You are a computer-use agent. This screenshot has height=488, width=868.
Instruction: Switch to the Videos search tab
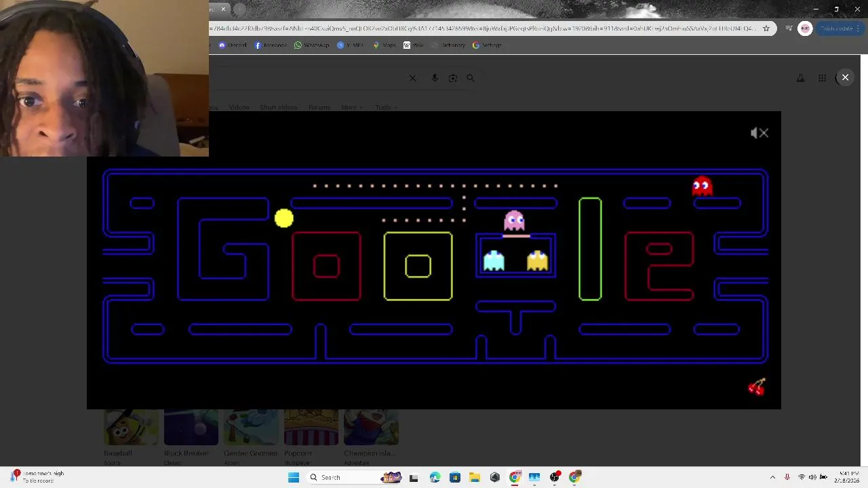[239, 107]
